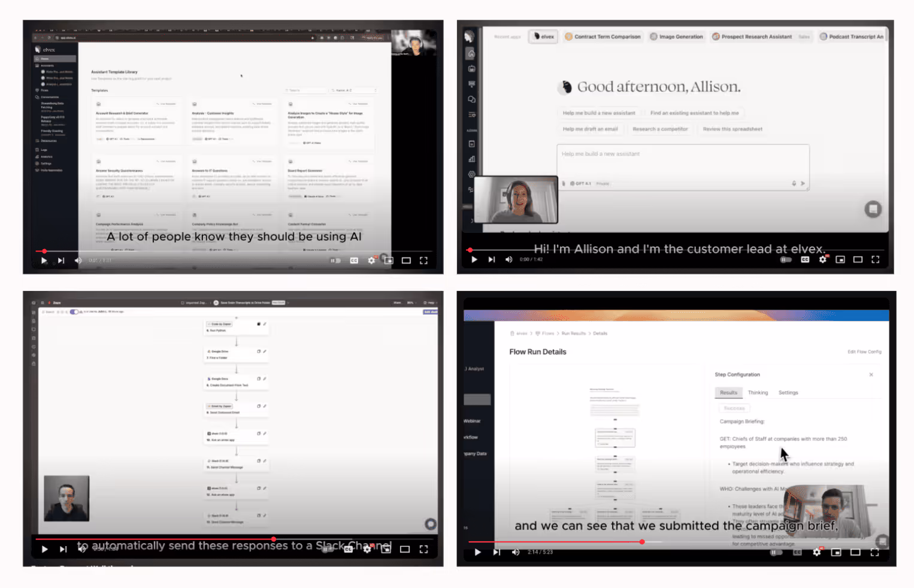The width and height of the screenshot is (914, 588).
Task: Open the GPT 4.1 model selector
Action: tap(581, 183)
